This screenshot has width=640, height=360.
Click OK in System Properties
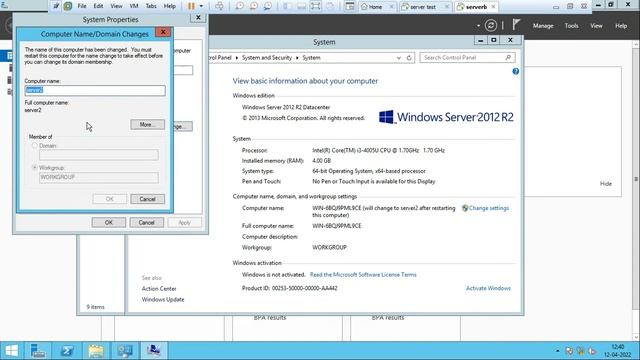[109, 222]
